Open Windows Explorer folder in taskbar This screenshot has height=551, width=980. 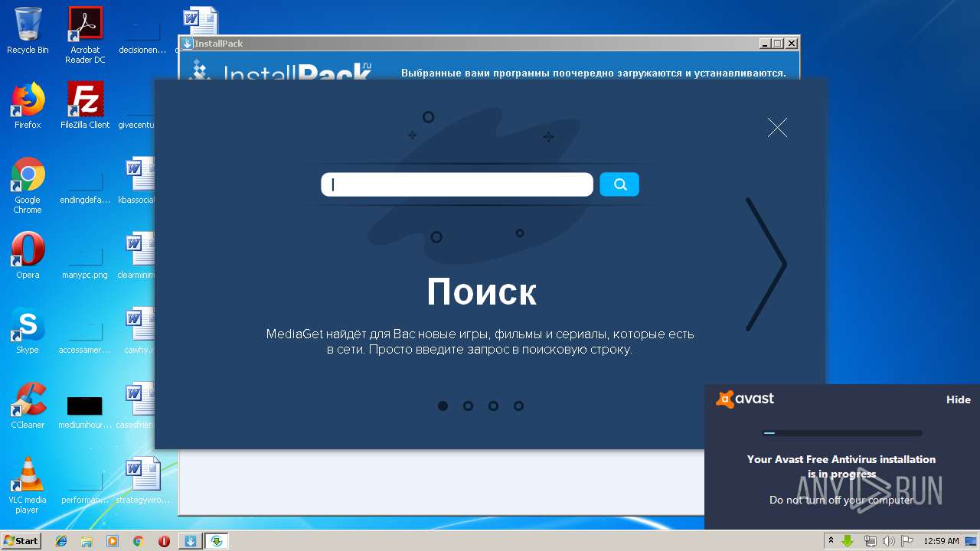click(87, 541)
